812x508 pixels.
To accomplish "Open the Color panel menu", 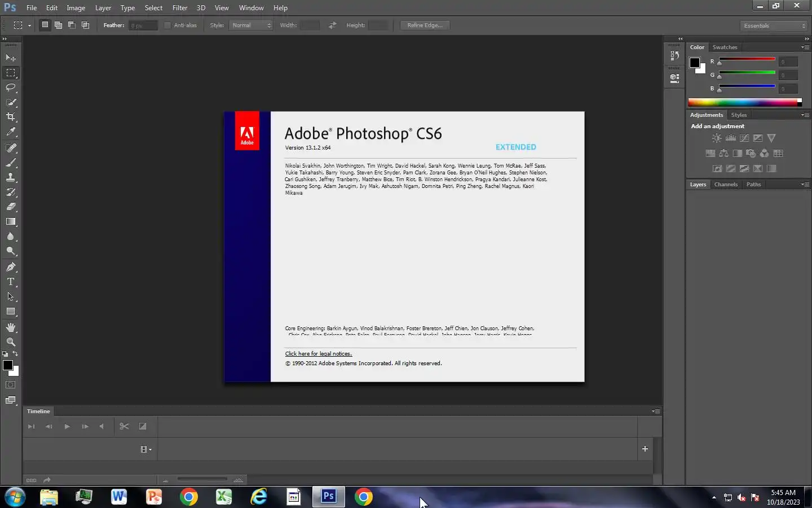I will click(805, 47).
